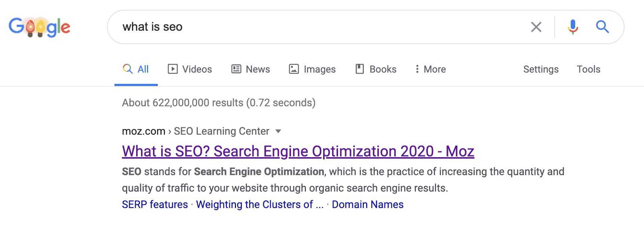Open the Settings menu
The image size is (644, 226).
pyautogui.click(x=541, y=69)
